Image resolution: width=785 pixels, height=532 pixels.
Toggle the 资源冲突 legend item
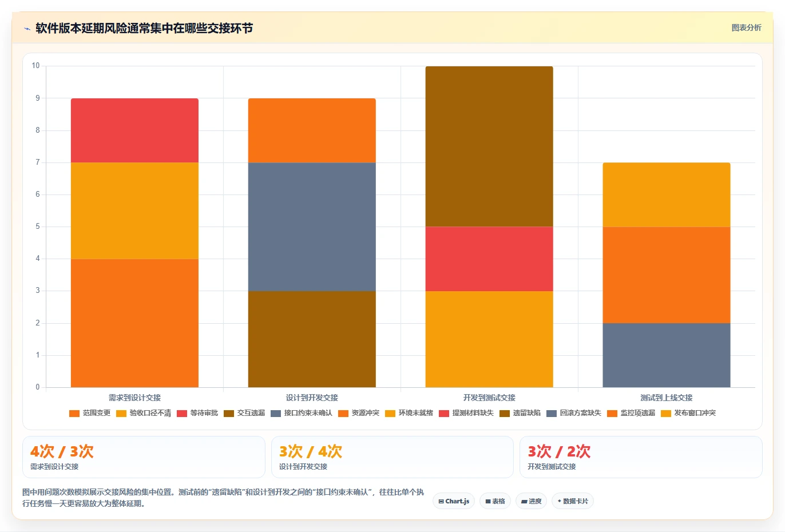(359, 413)
